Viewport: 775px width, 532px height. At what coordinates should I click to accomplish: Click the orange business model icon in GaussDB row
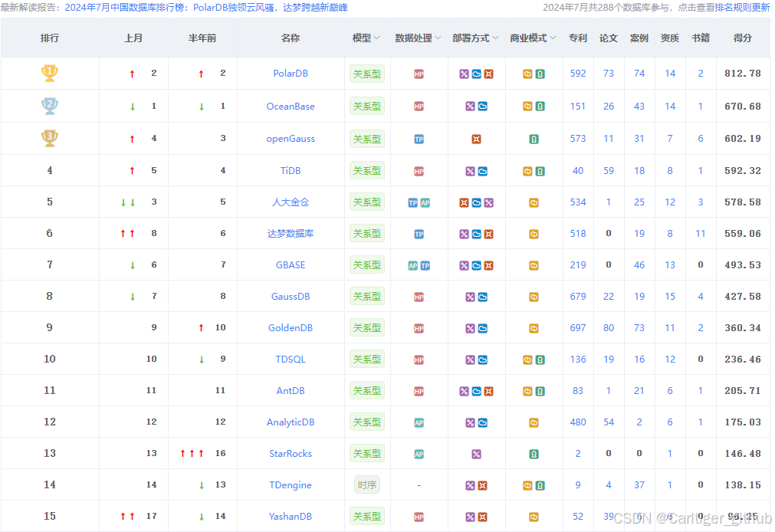[x=534, y=297]
